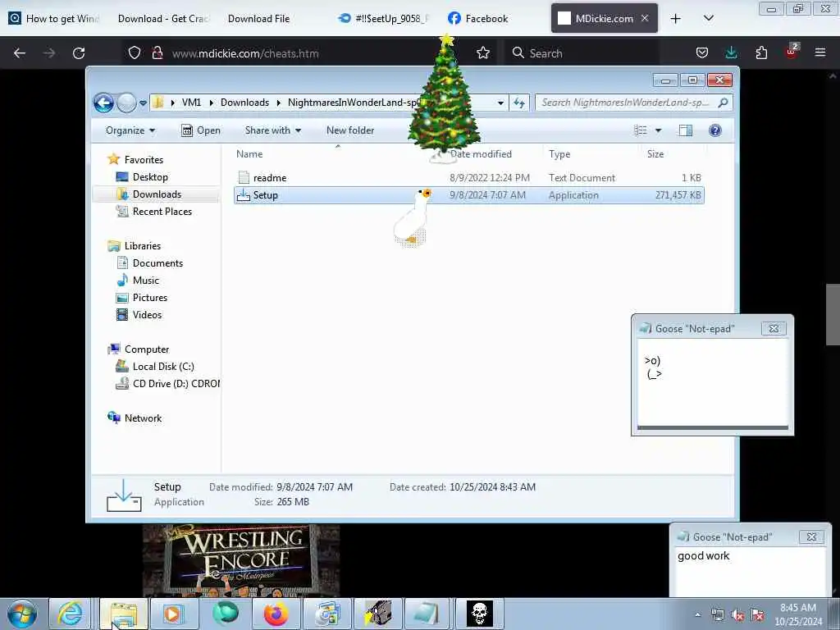Expand more view options arrow
The height and width of the screenshot is (630, 840).
659,130
